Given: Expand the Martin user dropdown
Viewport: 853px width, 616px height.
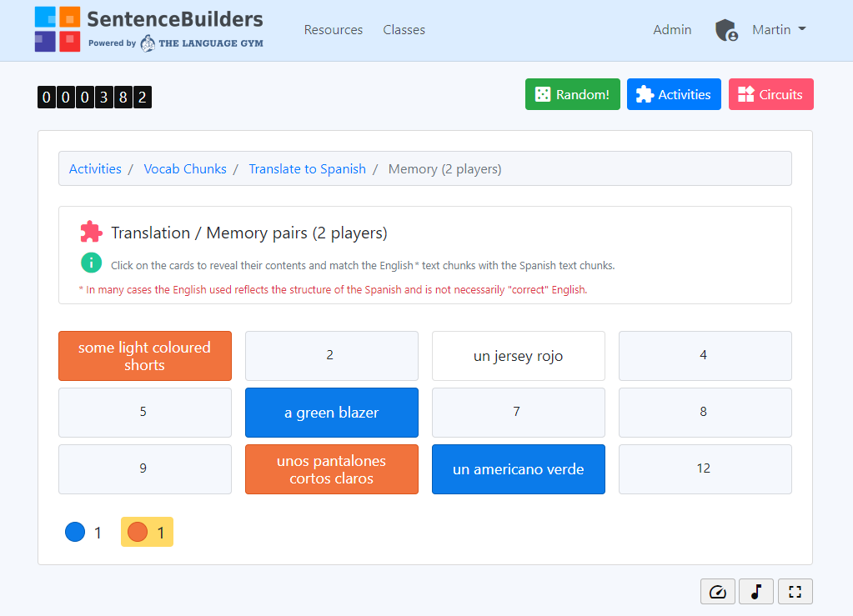Looking at the screenshot, I should point(779,30).
